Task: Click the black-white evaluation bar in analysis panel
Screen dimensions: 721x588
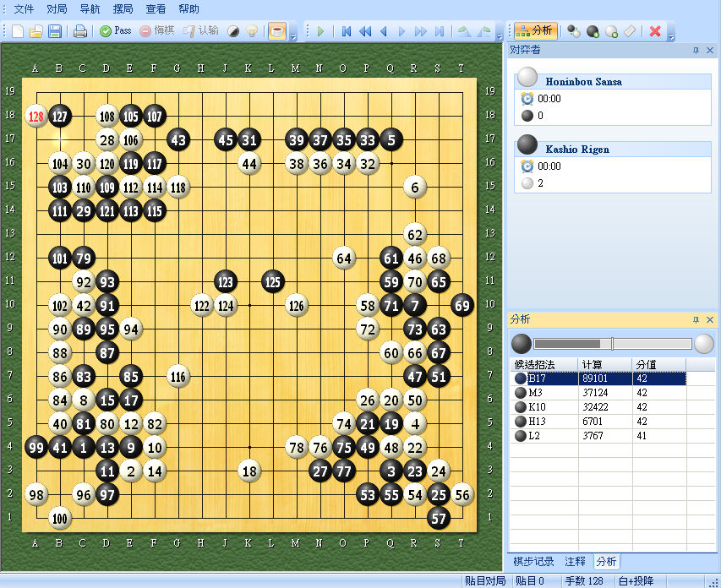Action: [x=613, y=344]
